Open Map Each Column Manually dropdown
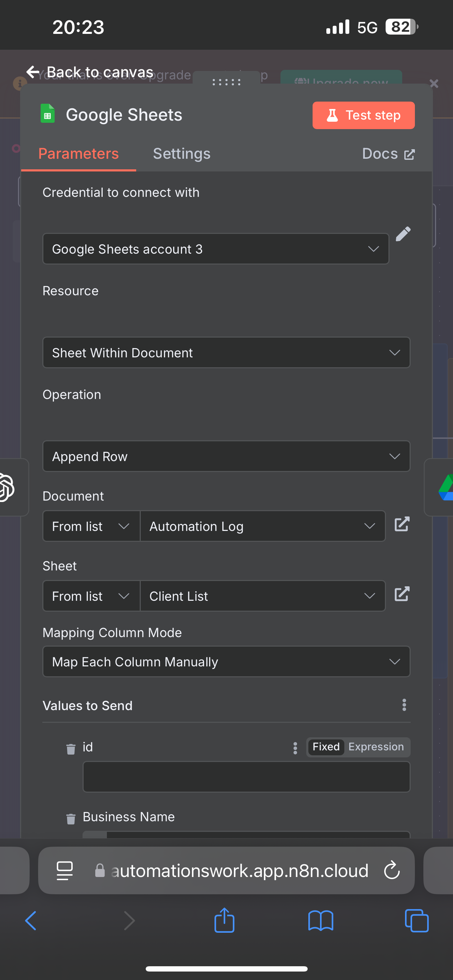The height and width of the screenshot is (980, 453). coord(226,661)
